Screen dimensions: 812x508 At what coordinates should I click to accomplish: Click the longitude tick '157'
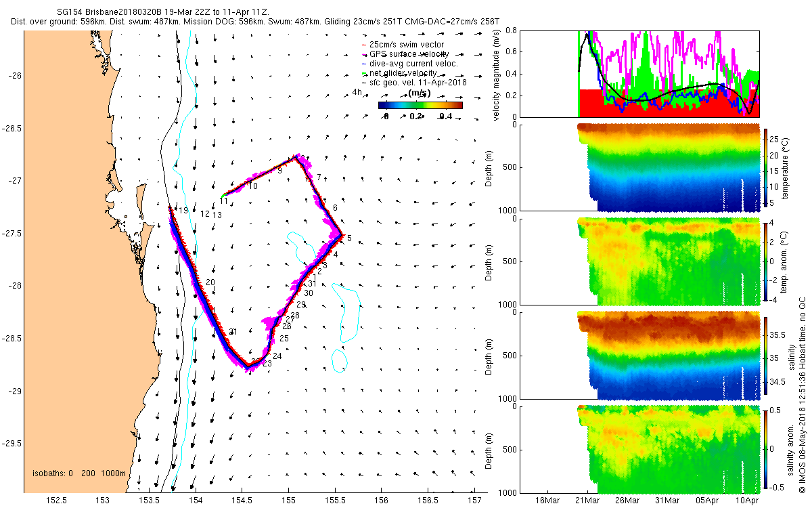pos(474,501)
